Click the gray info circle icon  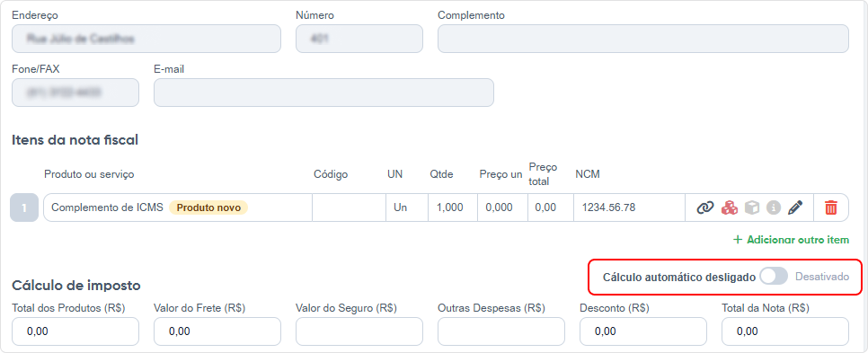pyautogui.click(x=774, y=207)
